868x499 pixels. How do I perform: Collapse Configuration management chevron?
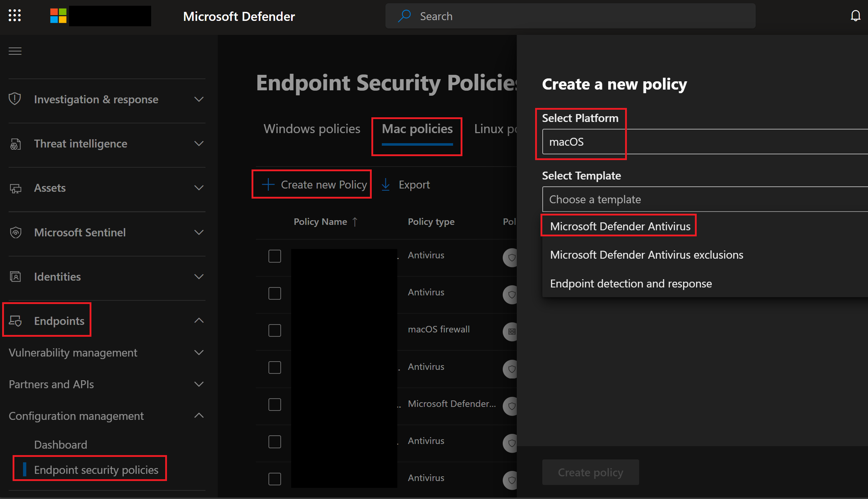(199, 416)
